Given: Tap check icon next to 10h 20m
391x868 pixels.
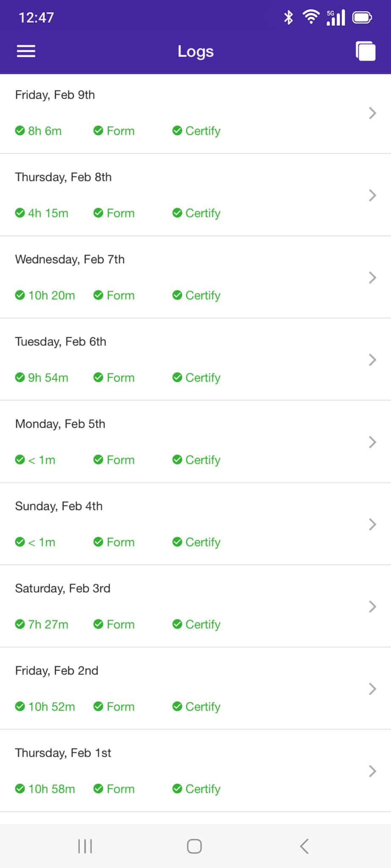Looking at the screenshot, I should [x=20, y=295].
